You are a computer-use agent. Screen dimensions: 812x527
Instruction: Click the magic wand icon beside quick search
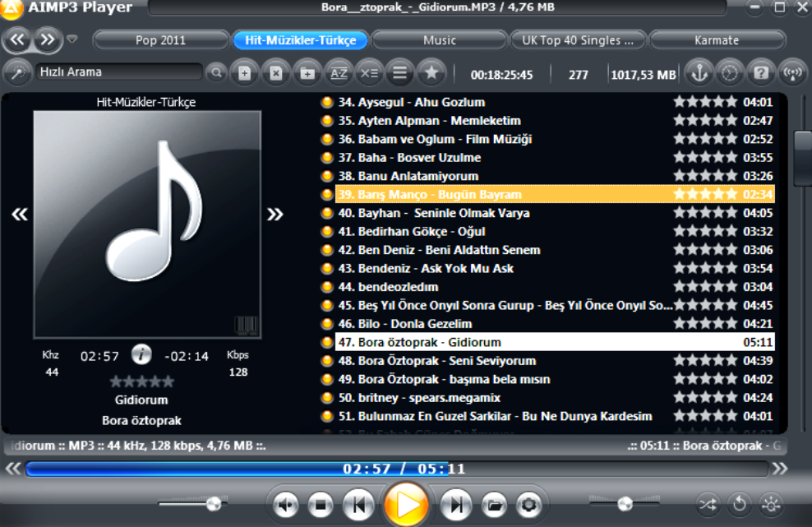pyautogui.click(x=17, y=73)
